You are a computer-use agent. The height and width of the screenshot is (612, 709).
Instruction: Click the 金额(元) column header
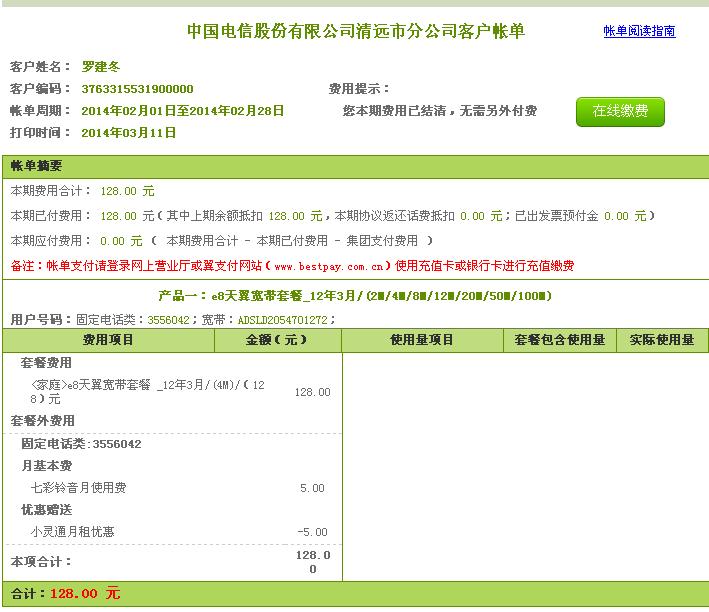tap(276, 340)
